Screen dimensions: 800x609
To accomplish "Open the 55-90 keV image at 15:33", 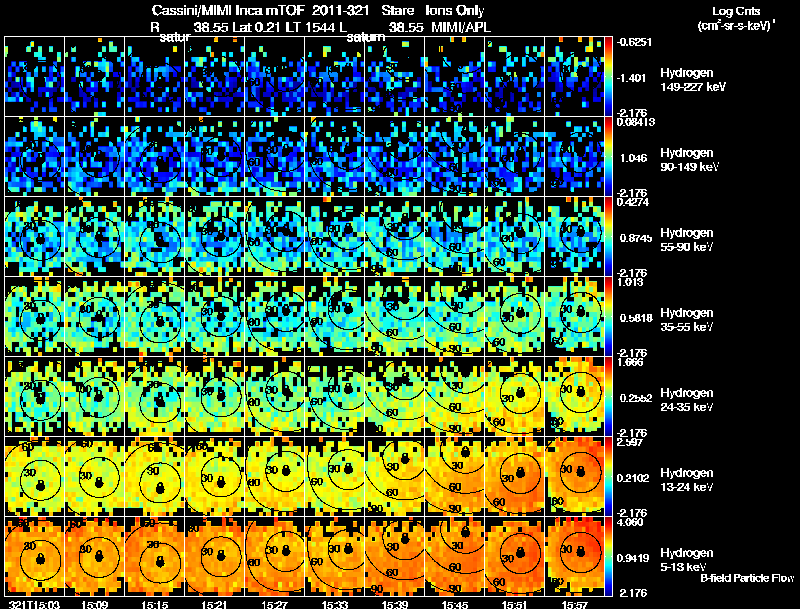I will pyautogui.click(x=335, y=237).
